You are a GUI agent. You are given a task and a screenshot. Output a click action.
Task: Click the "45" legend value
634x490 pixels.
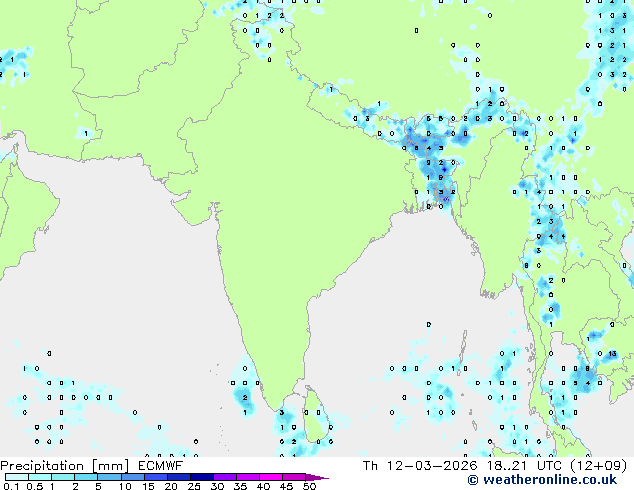click(x=286, y=486)
